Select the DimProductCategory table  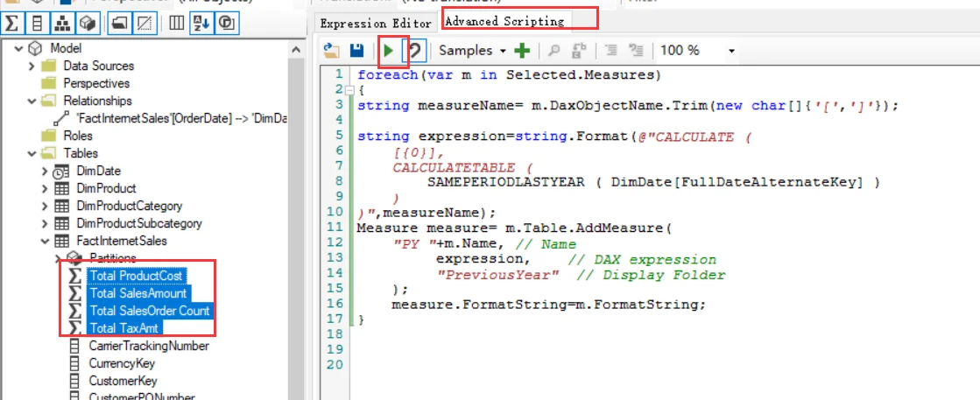pos(130,206)
